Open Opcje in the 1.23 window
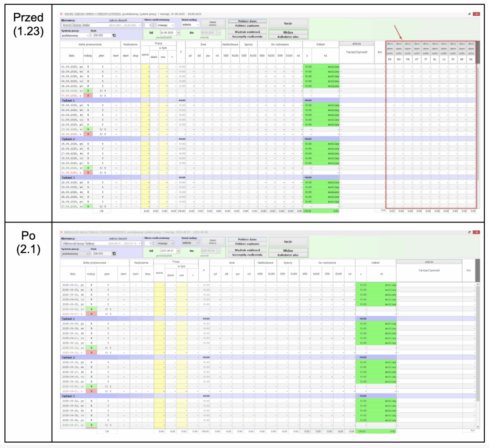489x448 pixels. click(x=287, y=23)
